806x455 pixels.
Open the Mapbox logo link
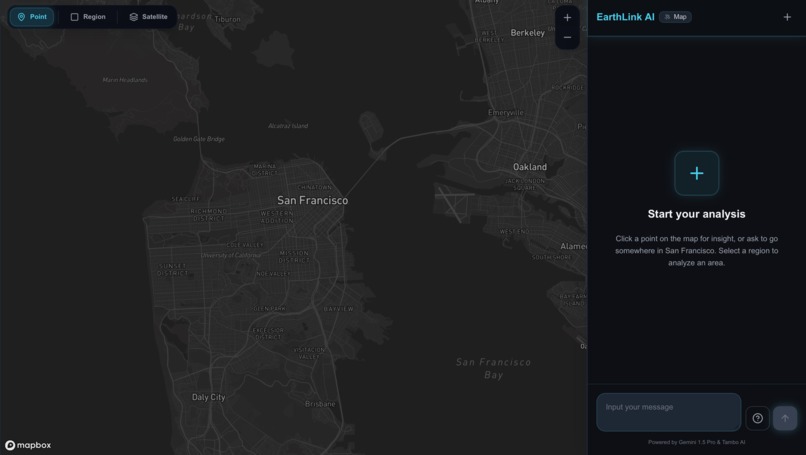pyautogui.click(x=28, y=445)
